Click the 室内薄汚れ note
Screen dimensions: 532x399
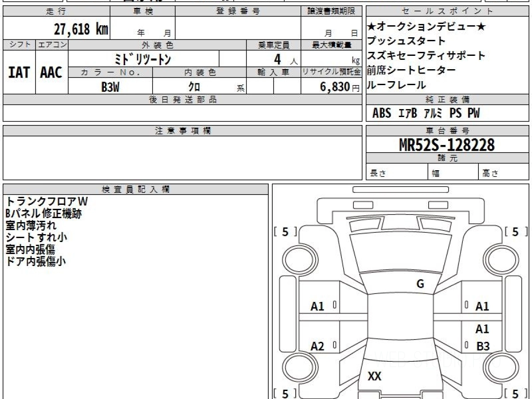[31, 225]
